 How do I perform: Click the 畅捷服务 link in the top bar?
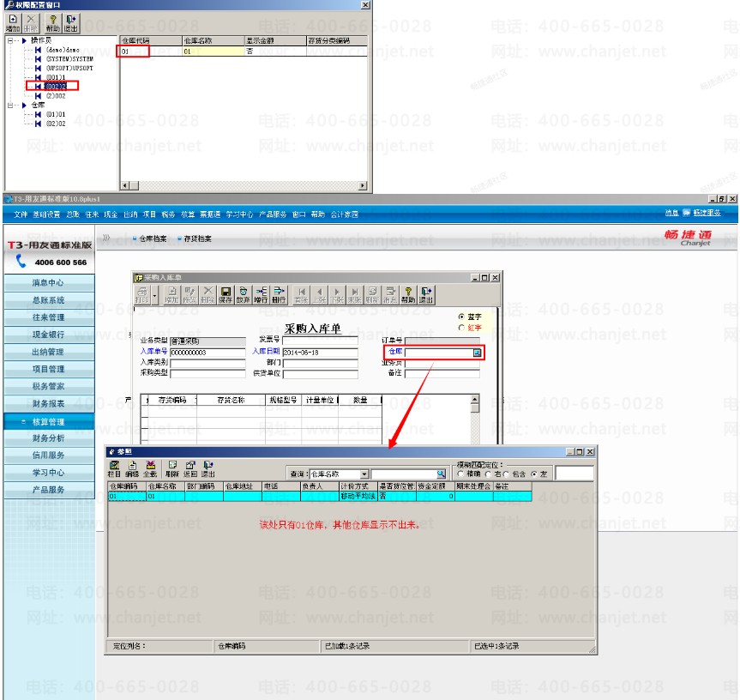[x=707, y=213]
